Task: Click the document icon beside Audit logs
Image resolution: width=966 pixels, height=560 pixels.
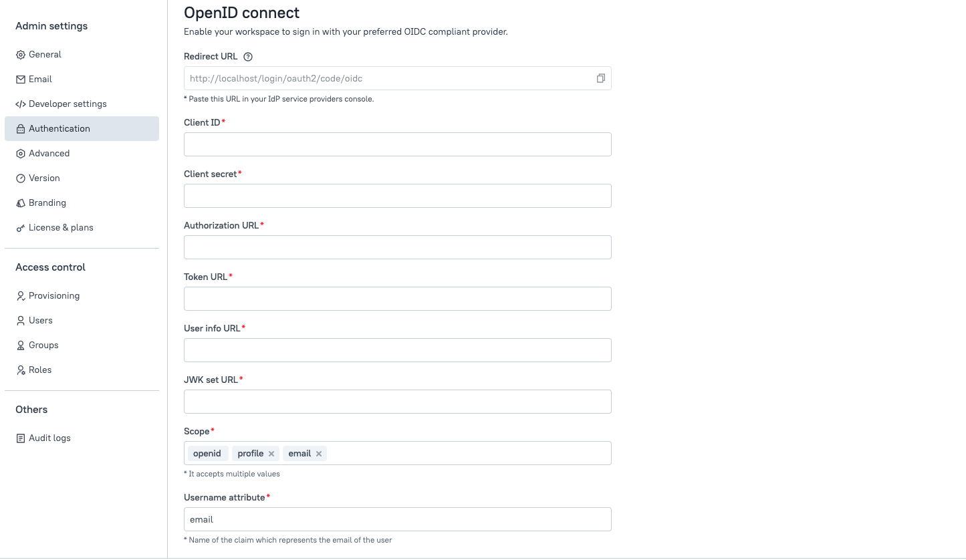Action: click(21, 438)
